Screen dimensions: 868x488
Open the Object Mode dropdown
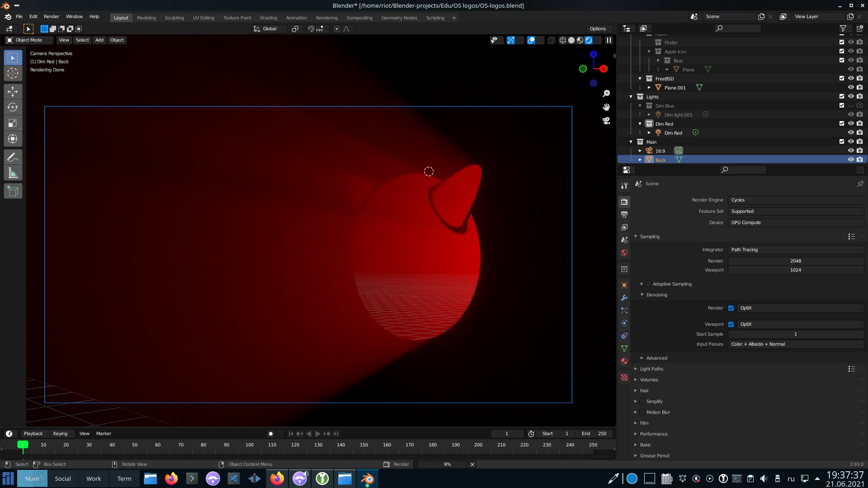coord(28,40)
